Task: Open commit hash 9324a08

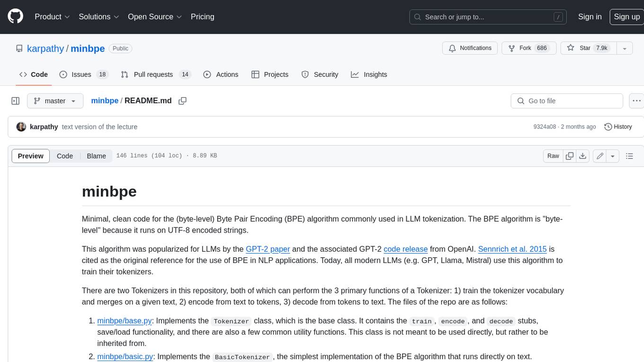Action: click(x=545, y=127)
